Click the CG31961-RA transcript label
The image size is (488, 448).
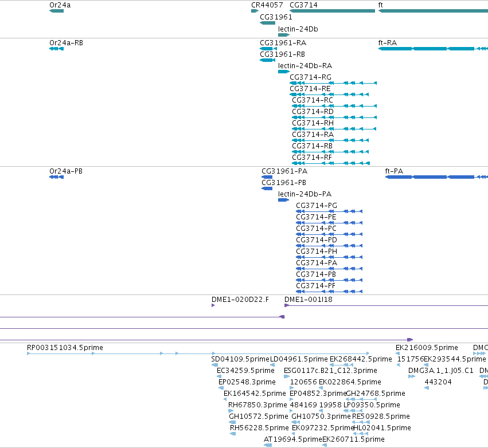click(x=283, y=43)
